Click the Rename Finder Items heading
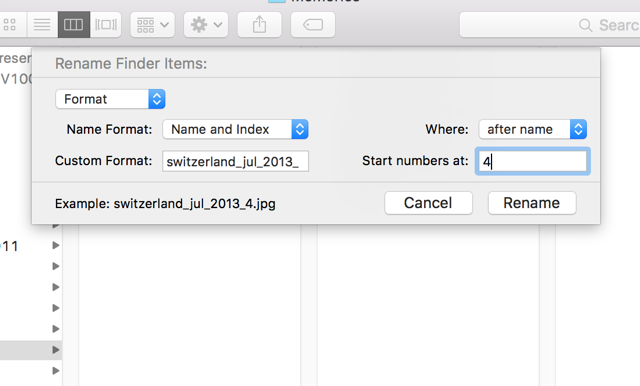Screen dimensions: 640x386 131,64
